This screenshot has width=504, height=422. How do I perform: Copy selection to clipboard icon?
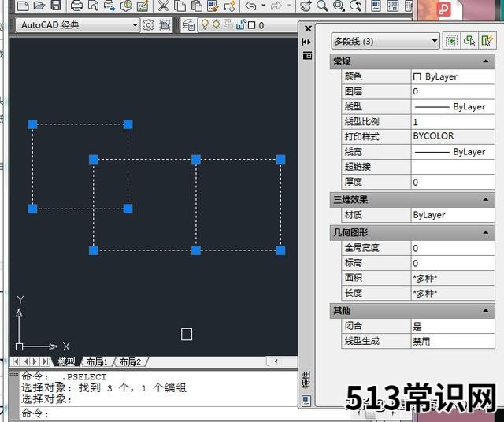pyautogui.click(x=180, y=6)
